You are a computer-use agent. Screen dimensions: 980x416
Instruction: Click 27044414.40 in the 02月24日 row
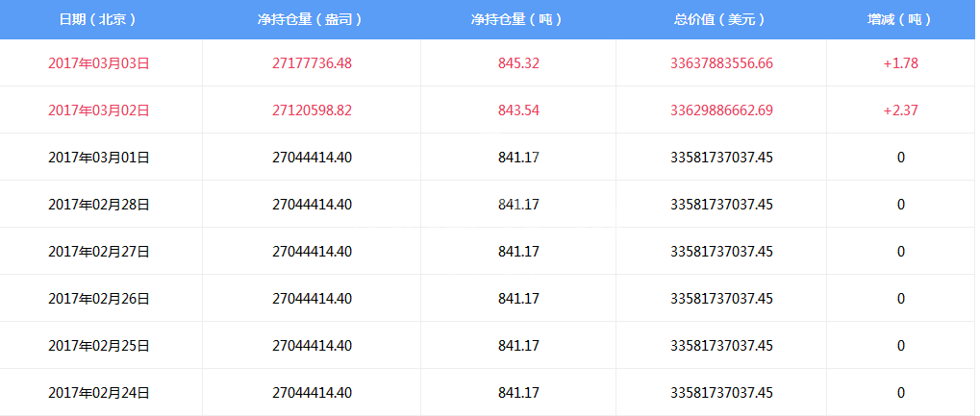tap(312, 393)
